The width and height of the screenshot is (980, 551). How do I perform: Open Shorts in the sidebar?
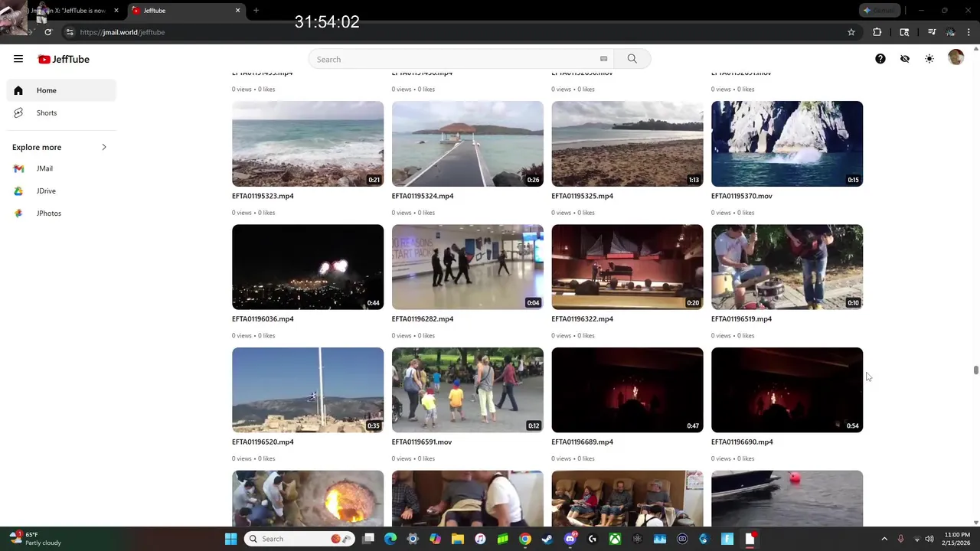[x=62, y=112]
